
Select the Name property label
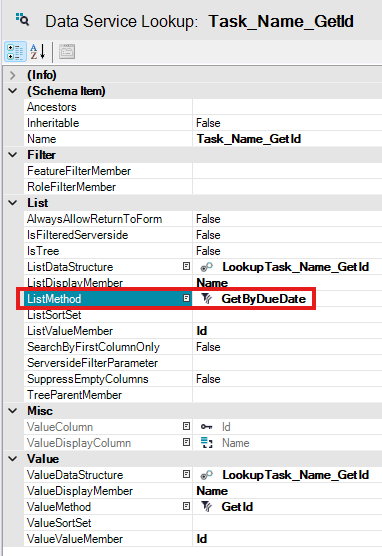tap(41, 139)
